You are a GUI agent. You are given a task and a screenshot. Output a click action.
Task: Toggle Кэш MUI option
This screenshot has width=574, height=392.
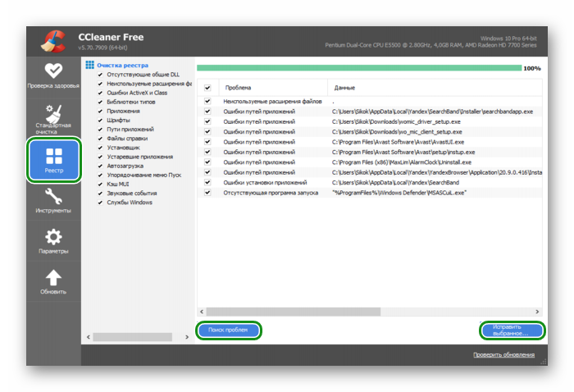[100, 184]
